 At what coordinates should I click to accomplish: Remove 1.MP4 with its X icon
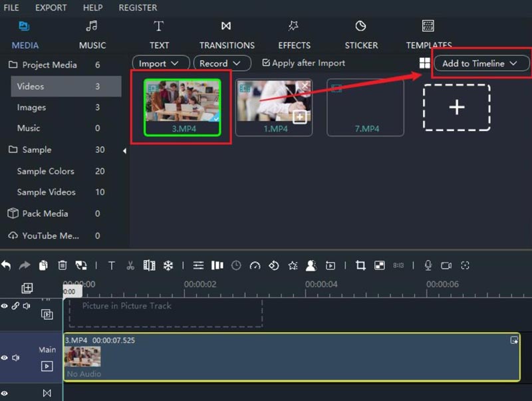(x=305, y=86)
